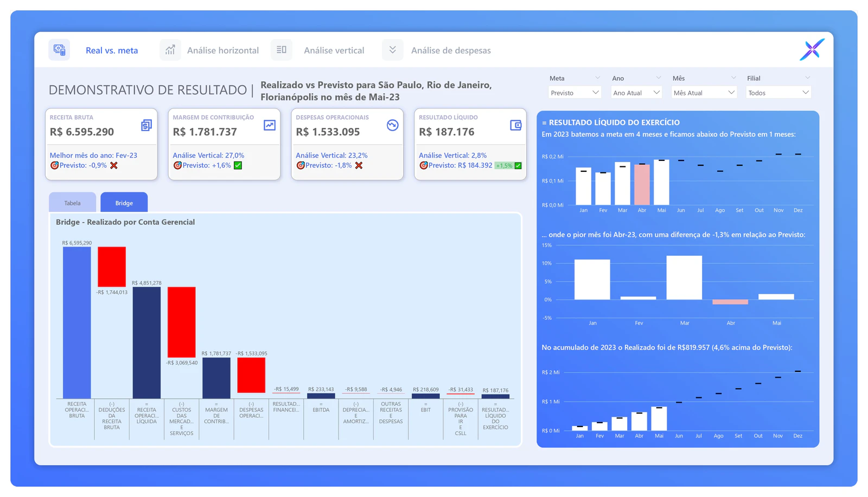Click the Análise de despesas chevron icon
Screen dimensions: 868x497
pyautogui.click(x=393, y=50)
